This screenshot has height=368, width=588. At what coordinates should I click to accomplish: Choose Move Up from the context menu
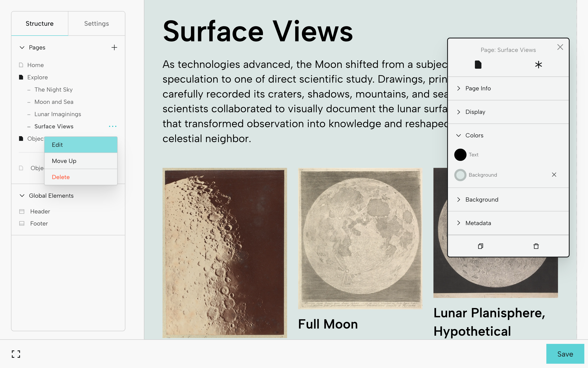click(81, 161)
